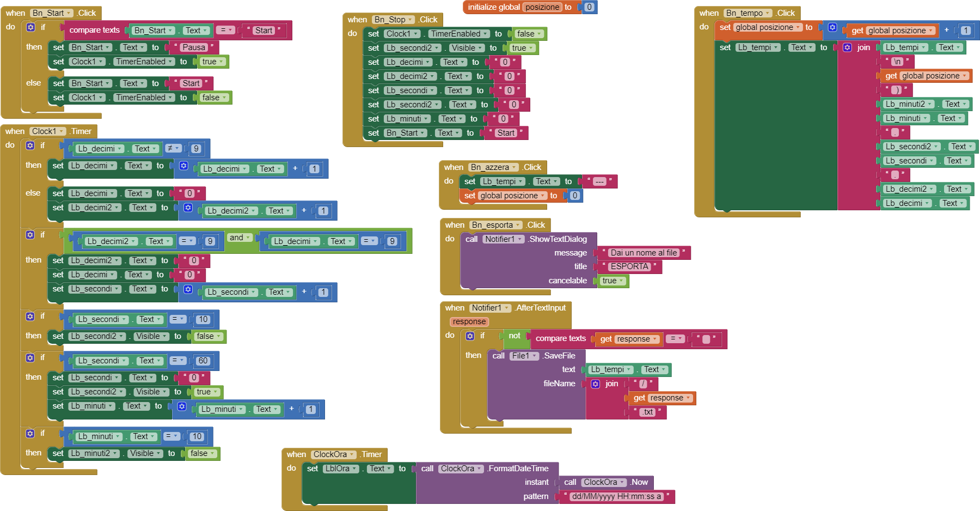Edit the 'Dai un nome al file' text
The height and width of the screenshot is (511, 980).
[x=644, y=253]
